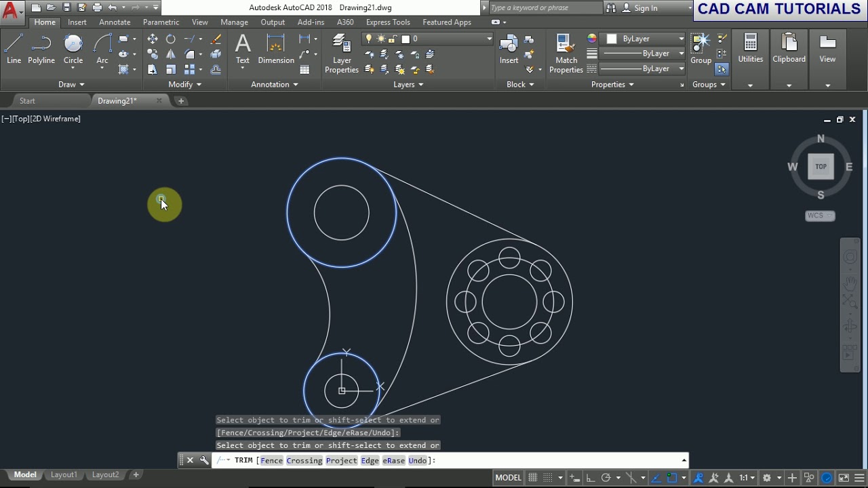Expand the Draw panel

[71, 85]
